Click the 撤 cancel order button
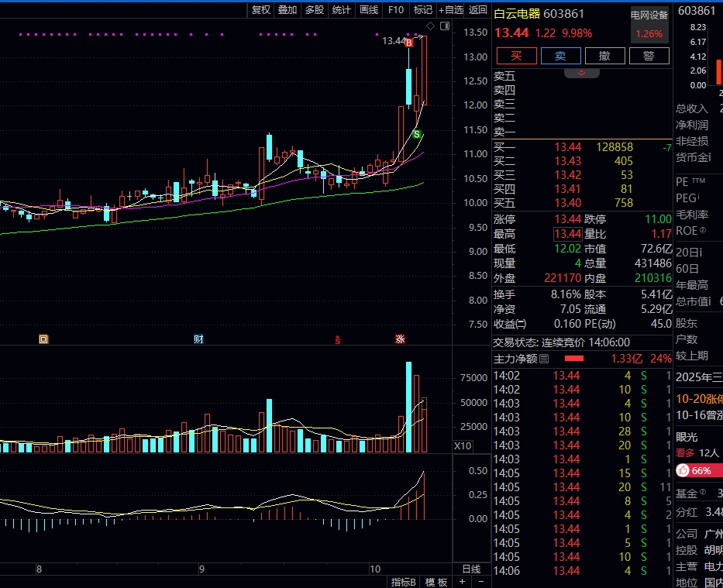723x588 pixels. pos(605,56)
